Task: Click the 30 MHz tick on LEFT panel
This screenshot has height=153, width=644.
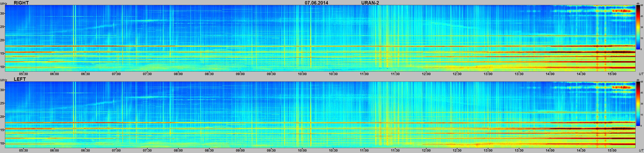Action: coord(3,90)
